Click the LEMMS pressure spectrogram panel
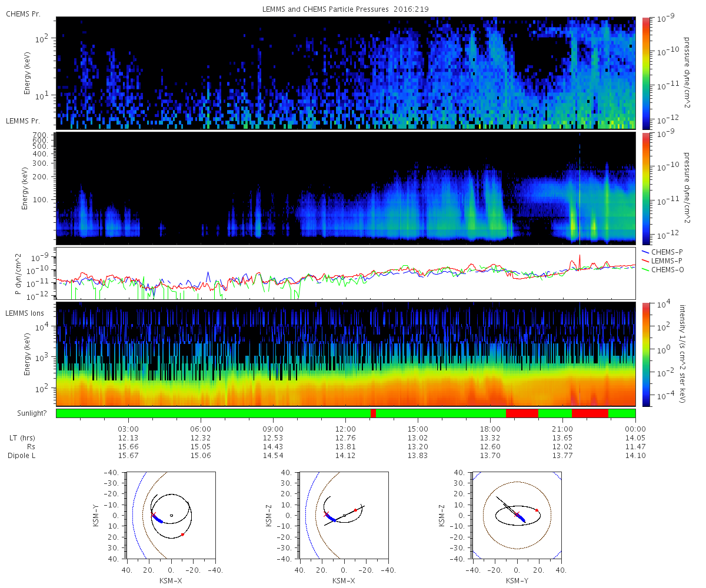Screen dimensions: 706x588 click(x=346, y=188)
